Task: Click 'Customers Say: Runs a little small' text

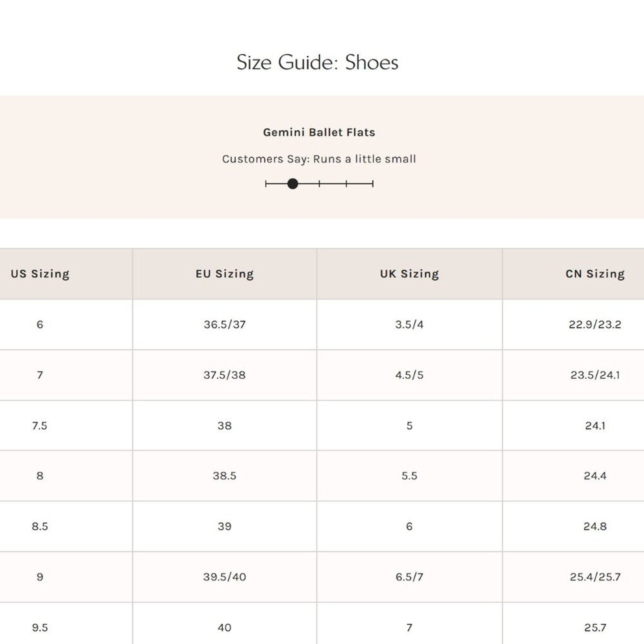Action: pos(319,159)
